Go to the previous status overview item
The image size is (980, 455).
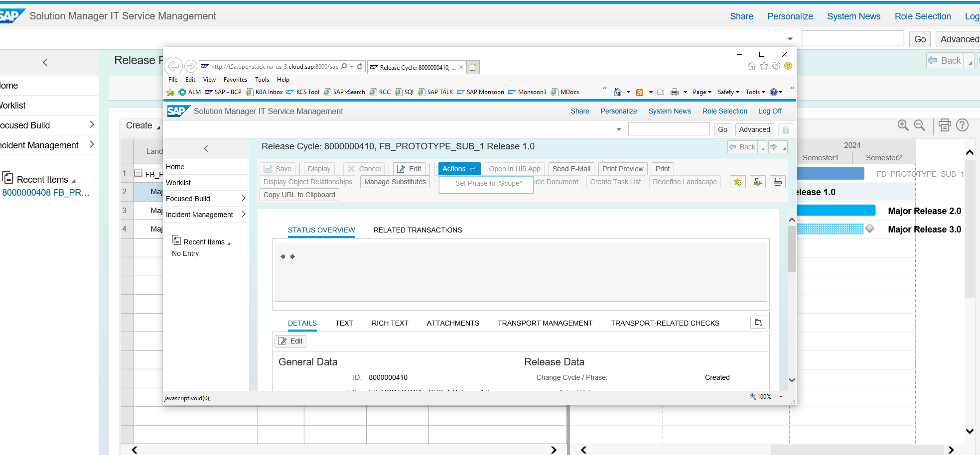click(x=282, y=256)
